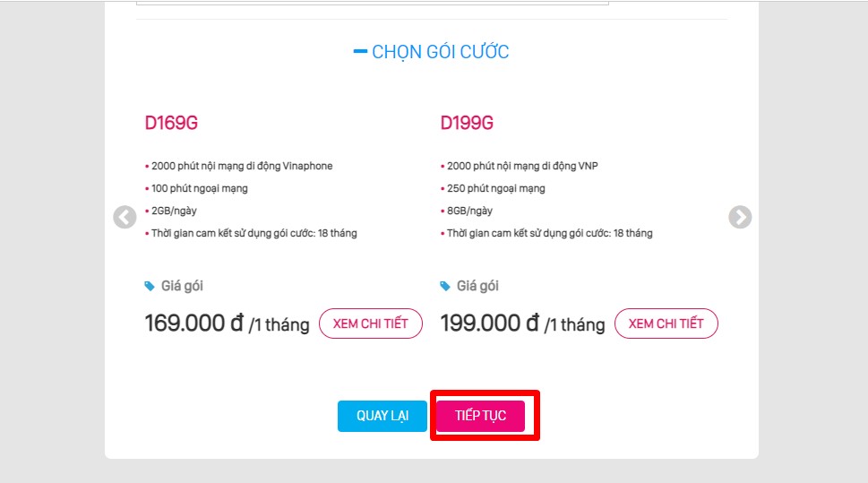Select the D169G package title

[171, 124]
